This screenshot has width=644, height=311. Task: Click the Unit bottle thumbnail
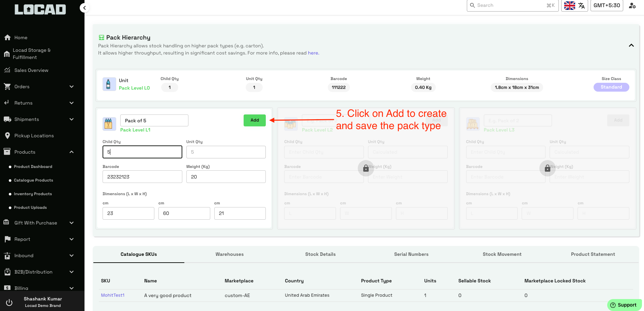point(109,84)
